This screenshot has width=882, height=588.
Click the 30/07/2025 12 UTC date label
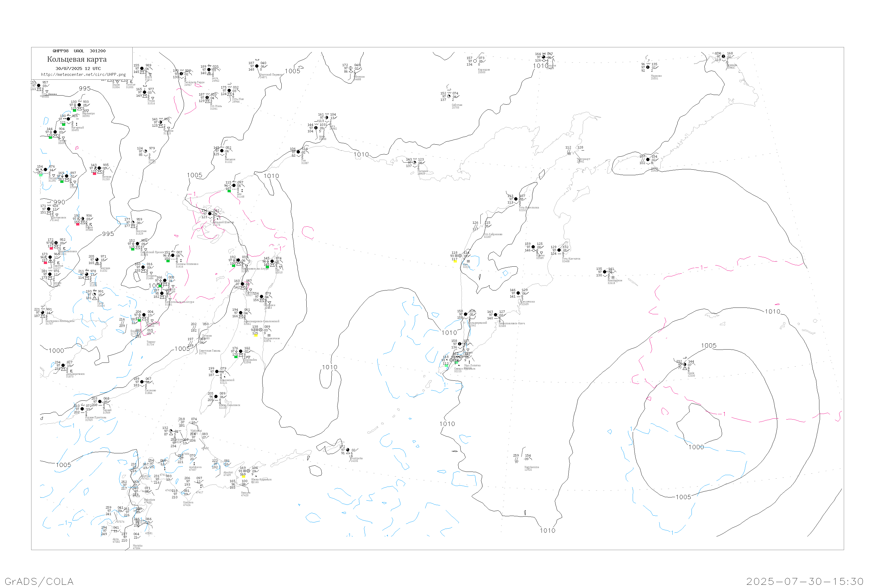pos(78,69)
